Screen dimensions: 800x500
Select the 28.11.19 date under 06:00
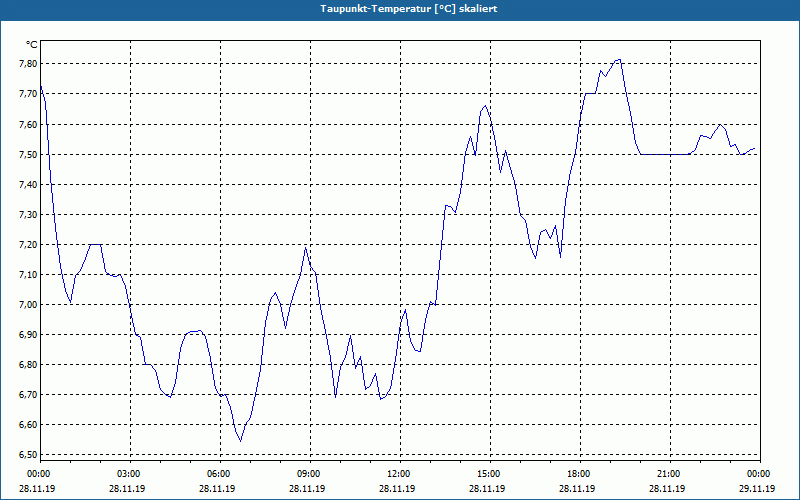217,488
